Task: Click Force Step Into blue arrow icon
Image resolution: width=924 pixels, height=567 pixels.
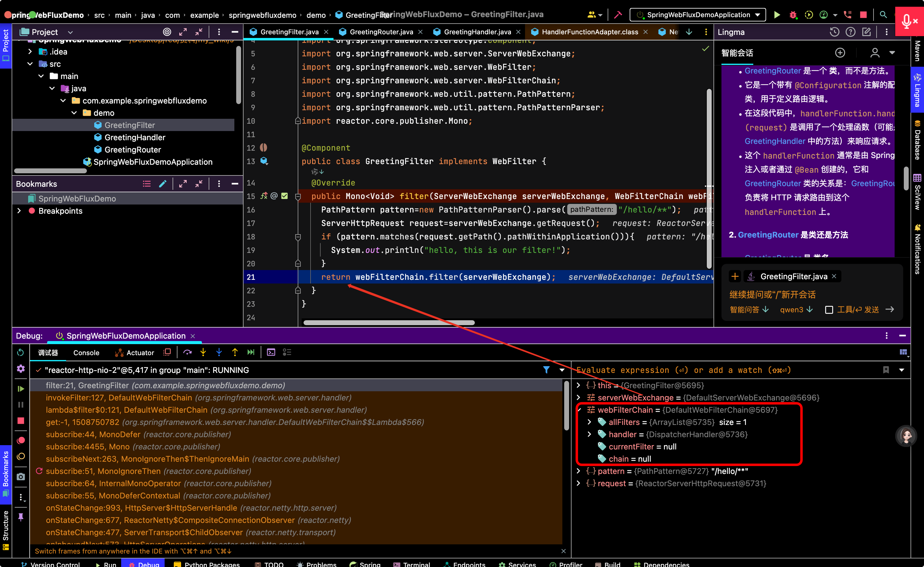Action: (219, 352)
